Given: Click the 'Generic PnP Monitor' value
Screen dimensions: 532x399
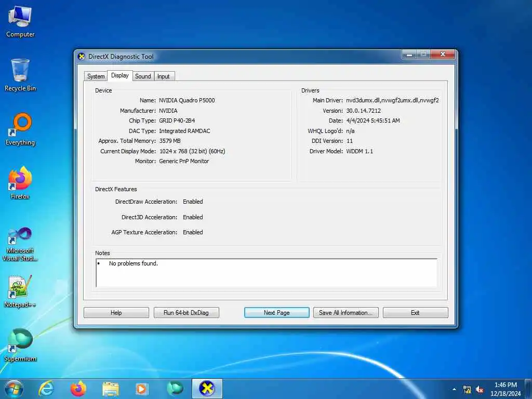Looking at the screenshot, I should pos(184,161).
